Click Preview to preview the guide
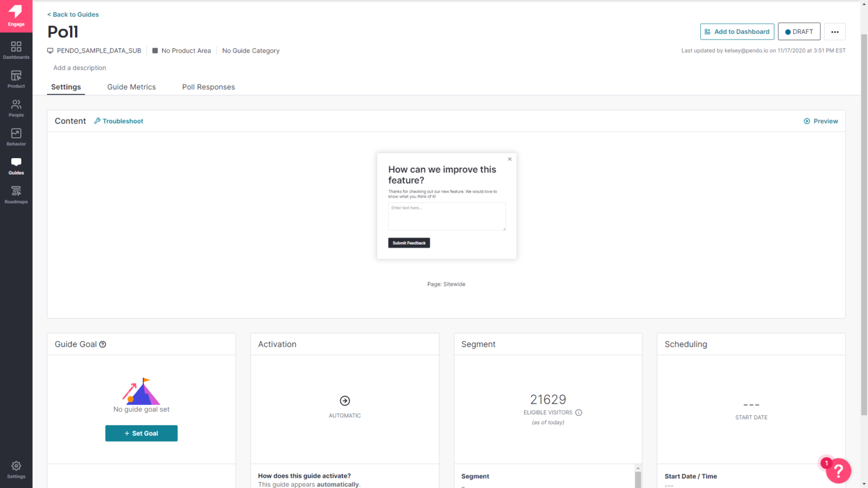Screen dimensions: 868x488 (x=821, y=121)
